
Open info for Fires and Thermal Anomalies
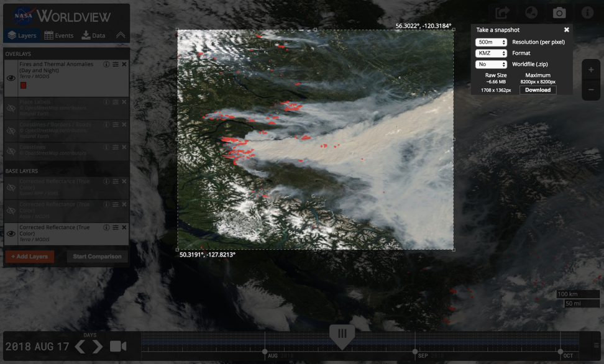point(106,65)
